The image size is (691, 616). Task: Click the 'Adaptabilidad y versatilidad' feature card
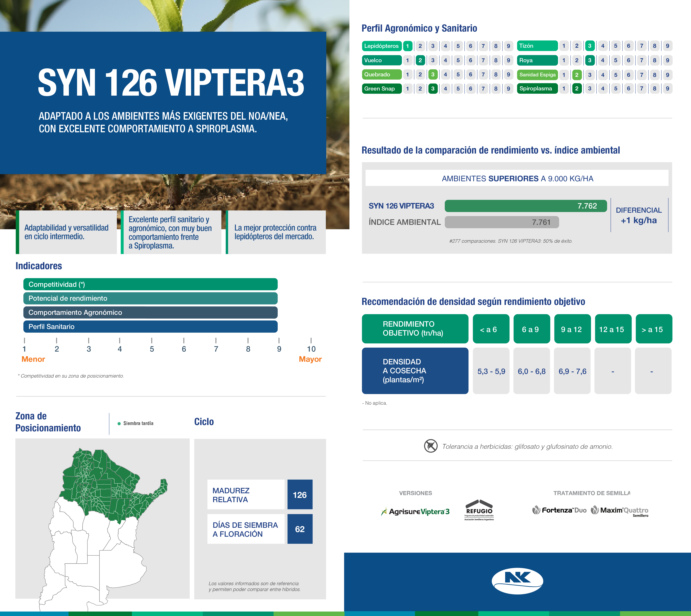(66, 232)
